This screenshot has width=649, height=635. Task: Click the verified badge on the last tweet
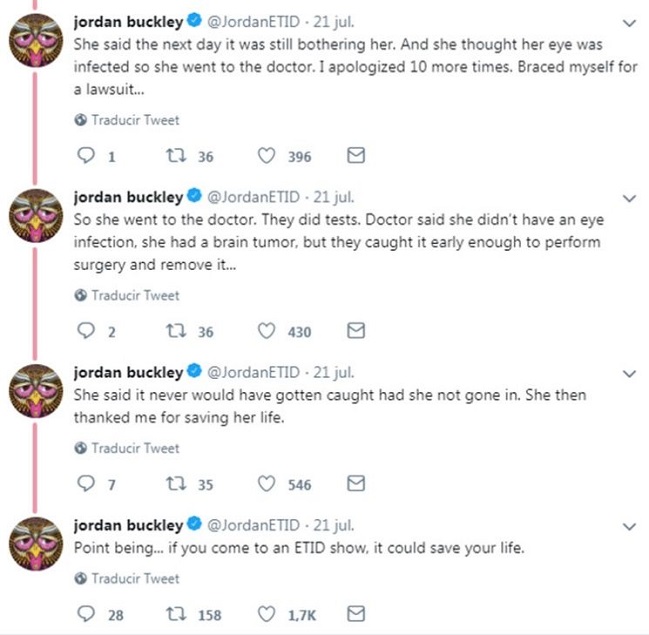click(x=193, y=526)
